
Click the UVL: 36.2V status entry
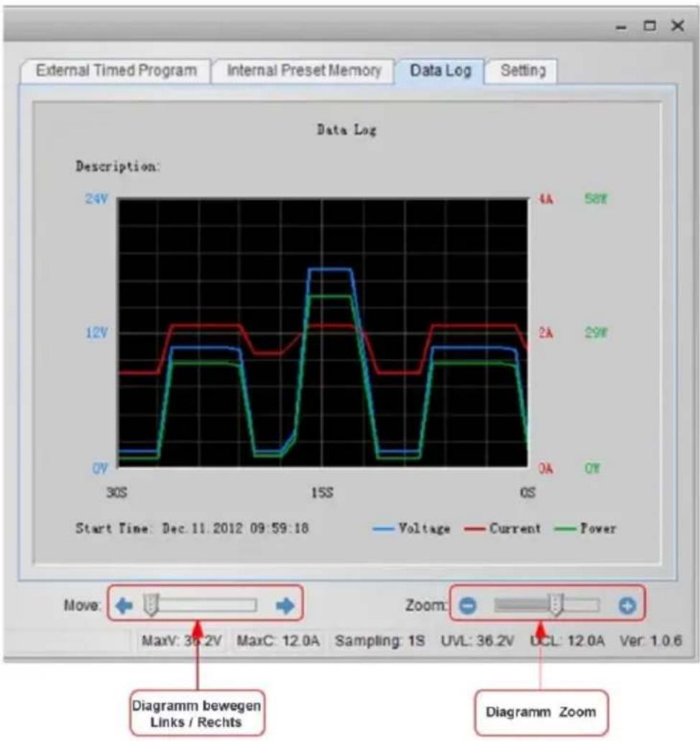click(477, 641)
